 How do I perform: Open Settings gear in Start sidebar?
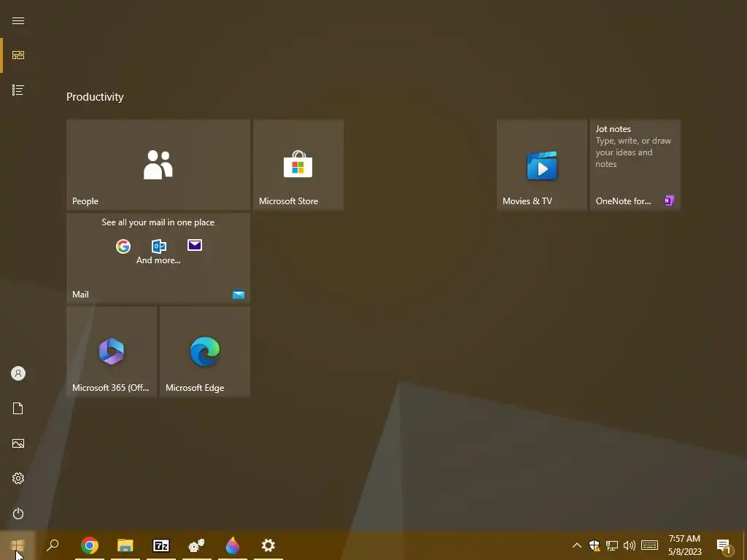pos(18,478)
